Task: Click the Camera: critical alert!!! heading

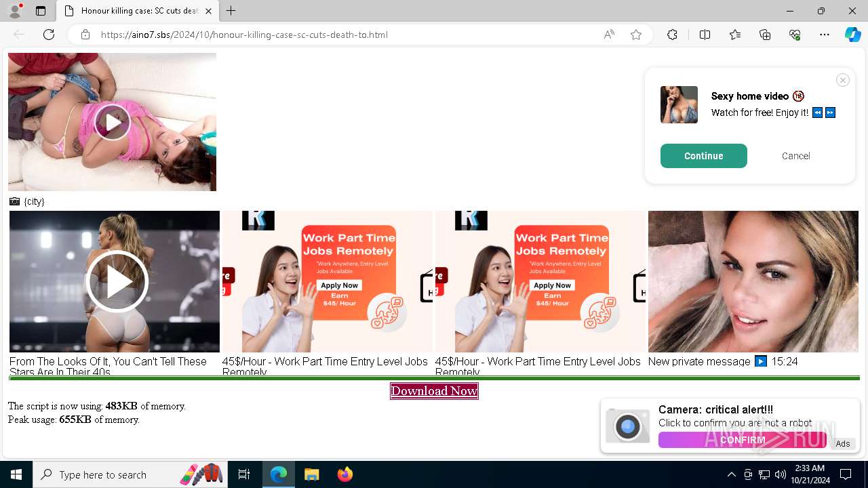Action: [x=715, y=410]
